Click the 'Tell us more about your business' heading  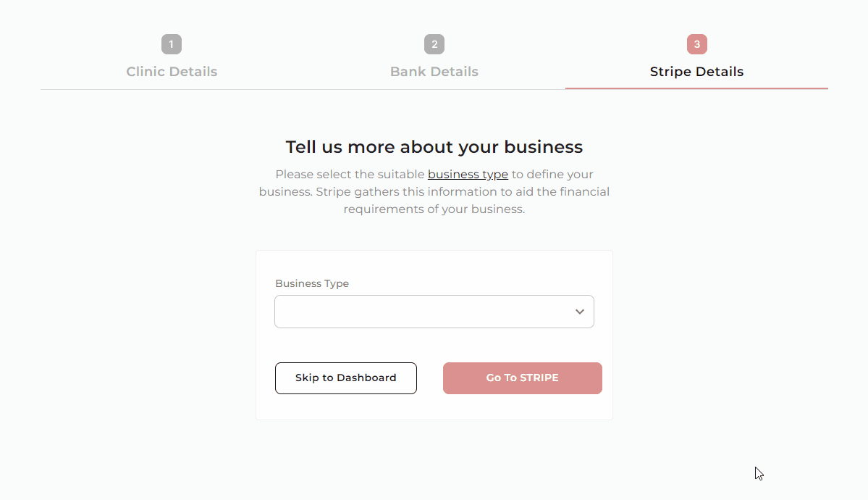click(434, 147)
